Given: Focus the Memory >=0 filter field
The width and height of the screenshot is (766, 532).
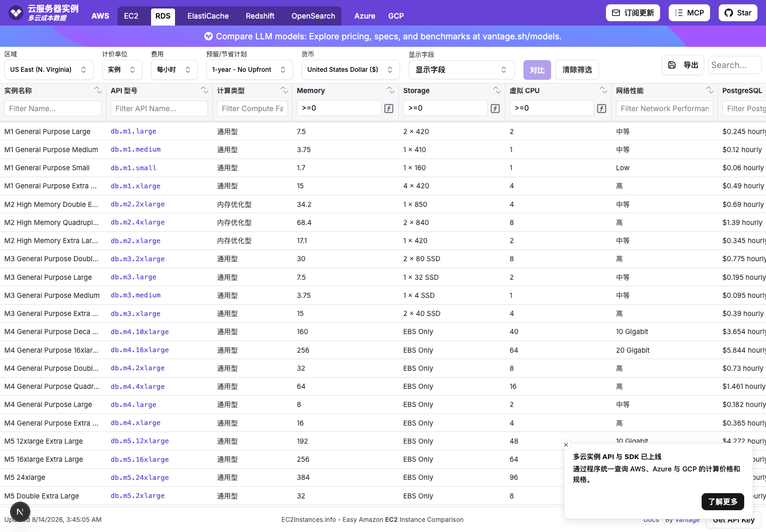Looking at the screenshot, I should (339, 108).
